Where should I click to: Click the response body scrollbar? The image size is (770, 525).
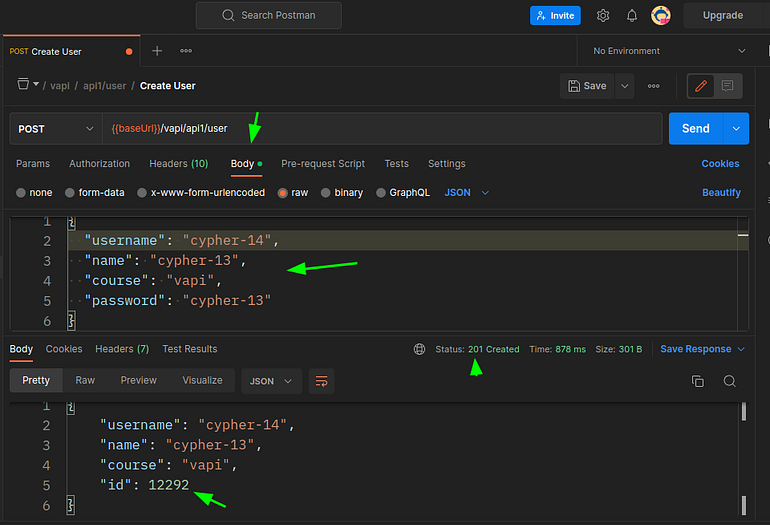pos(743,459)
